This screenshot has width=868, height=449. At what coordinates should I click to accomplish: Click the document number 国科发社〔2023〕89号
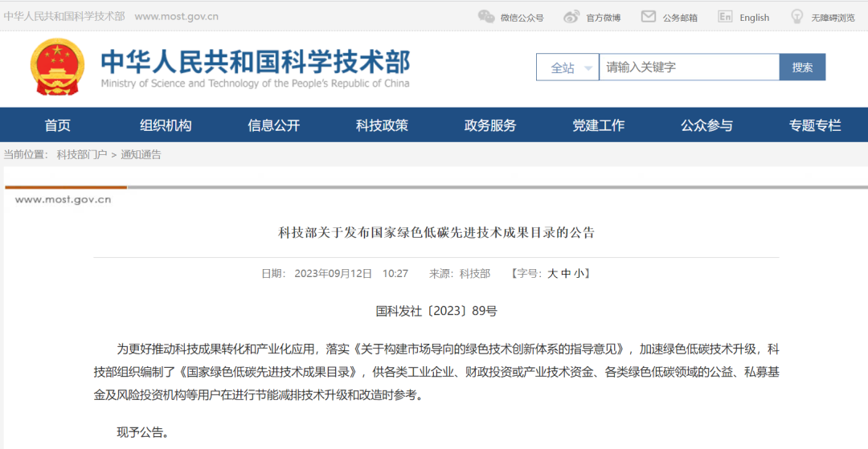(x=436, y=312)
